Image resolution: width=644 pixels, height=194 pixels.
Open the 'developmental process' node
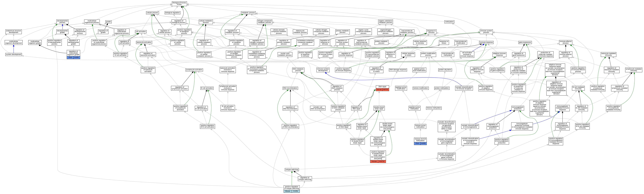[62, 22]
